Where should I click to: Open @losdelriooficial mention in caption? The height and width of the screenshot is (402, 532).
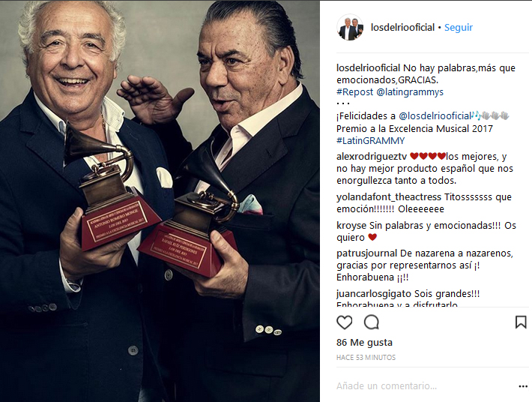pos(435,116)
